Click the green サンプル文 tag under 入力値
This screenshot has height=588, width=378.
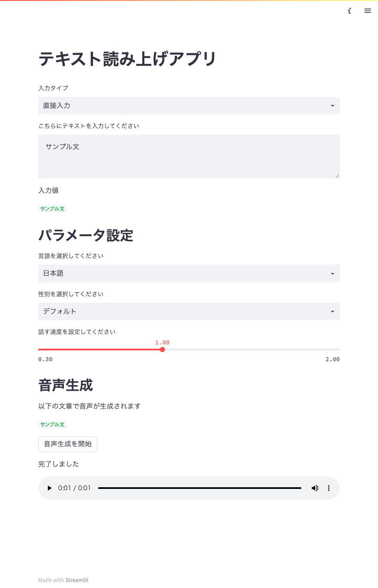pos(52,209)
